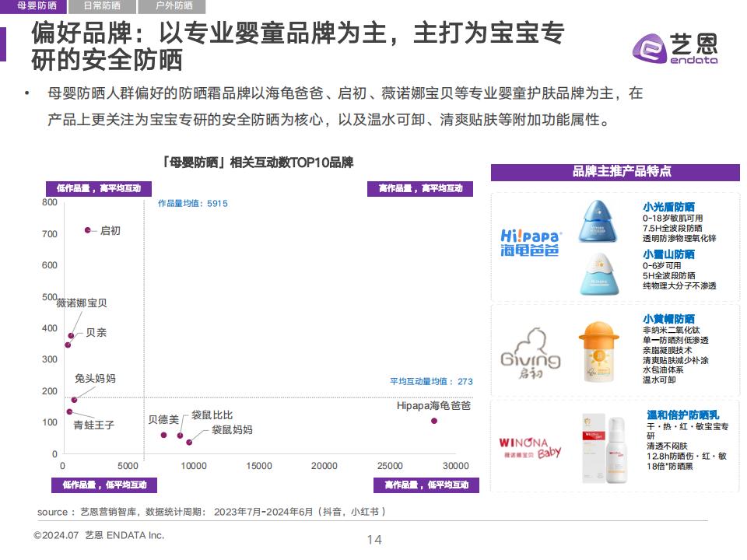
Task: Click the 小雪山防晒 product name
Action: click(x=668, y=254)
